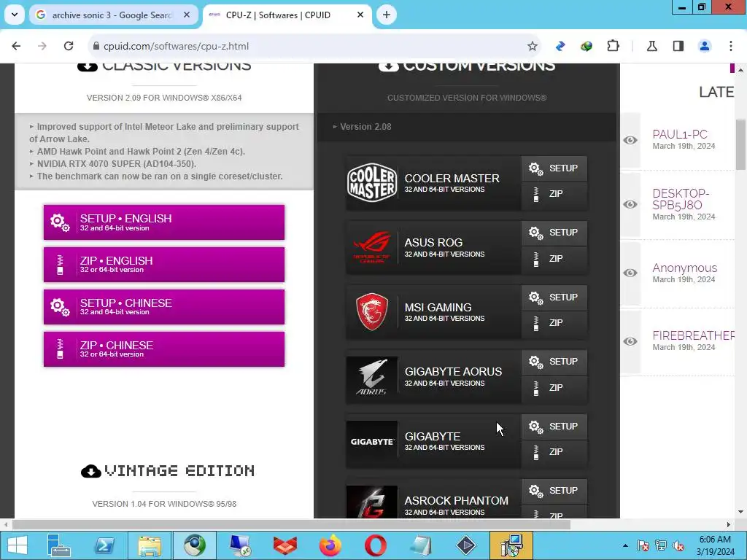Switch to archive sonic 3 Google tab
This screenshot has width=747, height=560.
click(111, 15)
